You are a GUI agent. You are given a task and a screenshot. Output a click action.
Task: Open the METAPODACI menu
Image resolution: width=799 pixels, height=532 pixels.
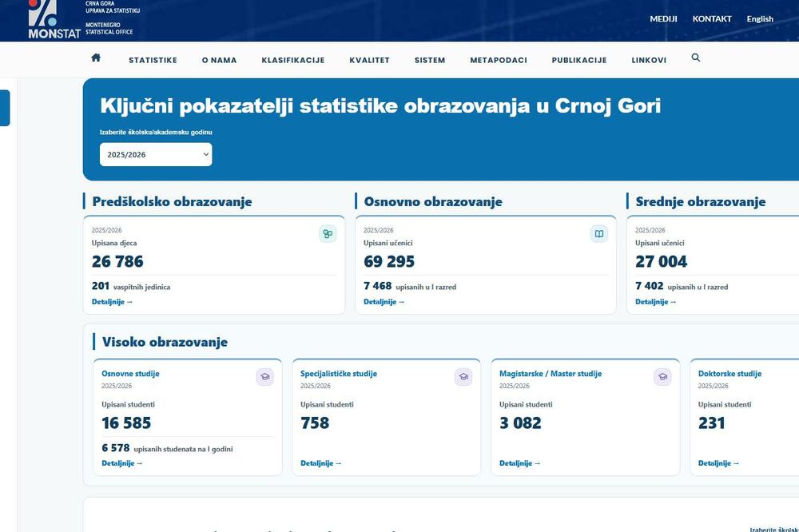[499, 60]
